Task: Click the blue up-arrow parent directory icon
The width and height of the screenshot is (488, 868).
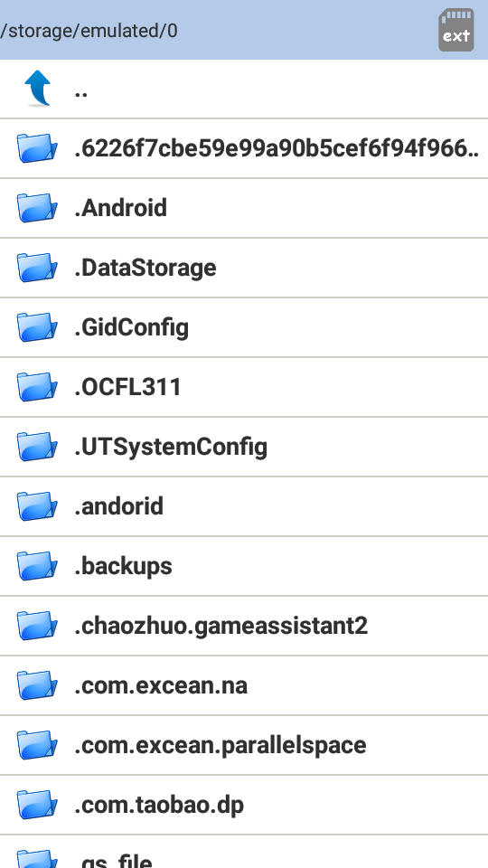Action: point(38,88)
